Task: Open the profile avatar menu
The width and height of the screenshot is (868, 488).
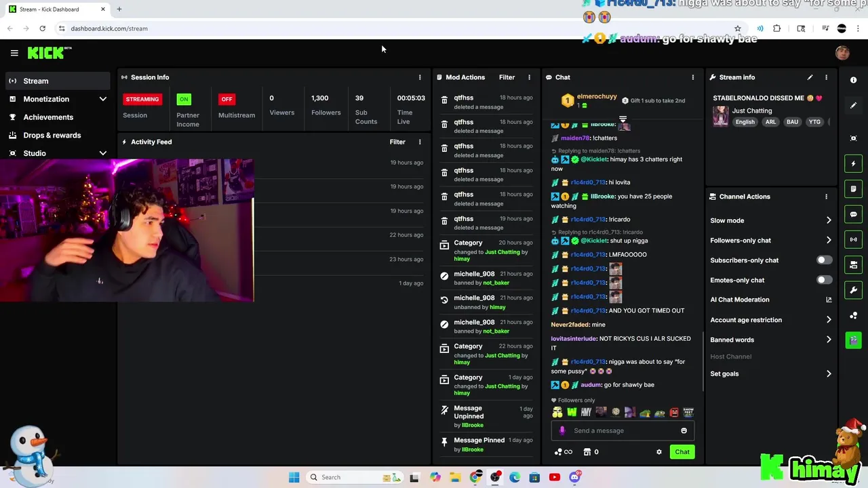Action: tap(842, 53)
